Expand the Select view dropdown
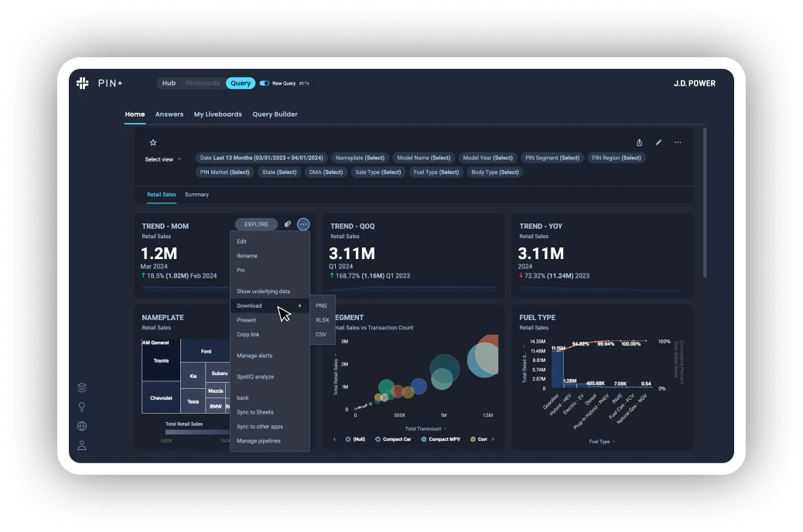The width and height of the screenshot is (803, 532). (163, 159)
